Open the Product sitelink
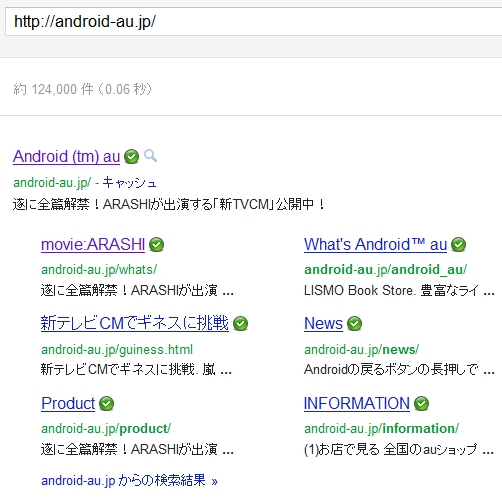Image resolution: width=502 pixels, height=498 pixels. (x=68, y=403)
